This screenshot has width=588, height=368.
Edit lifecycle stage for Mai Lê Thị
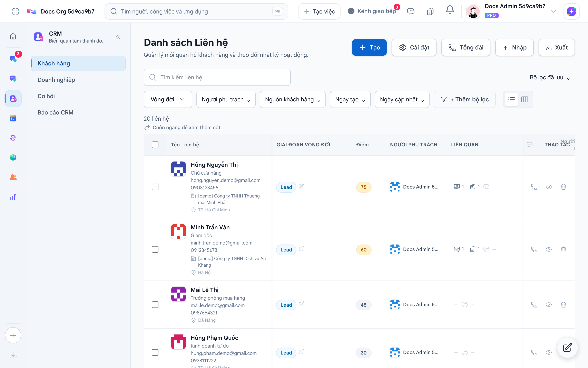click(x=301, y=304)
